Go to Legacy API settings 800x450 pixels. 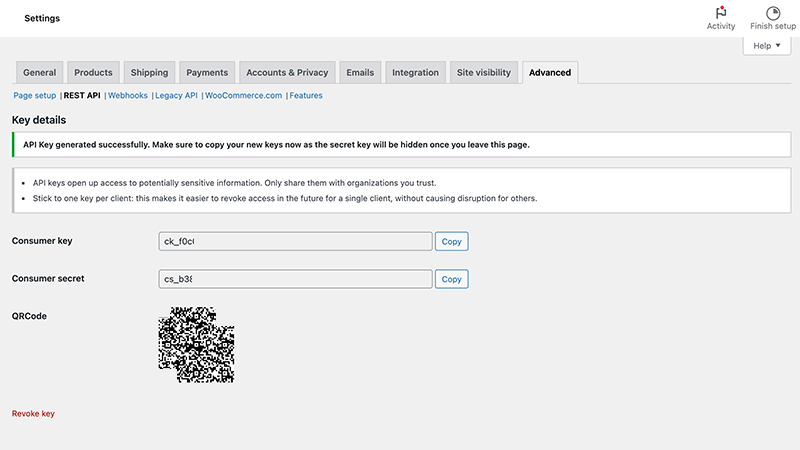click(176, 96)
